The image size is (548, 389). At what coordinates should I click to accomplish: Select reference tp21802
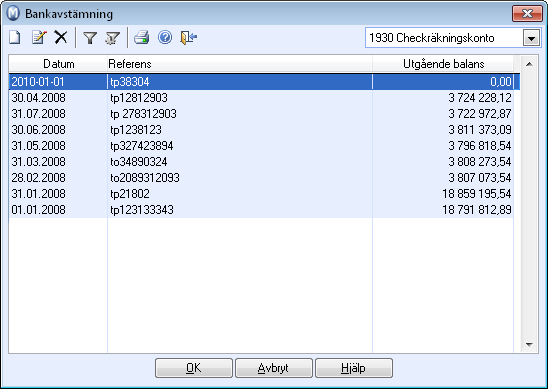coord(130,194)
